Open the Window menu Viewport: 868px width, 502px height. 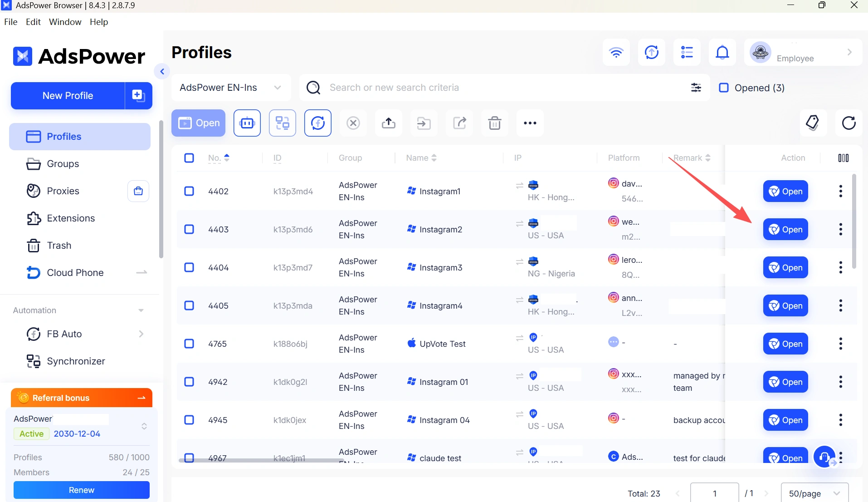click(65, 22)
